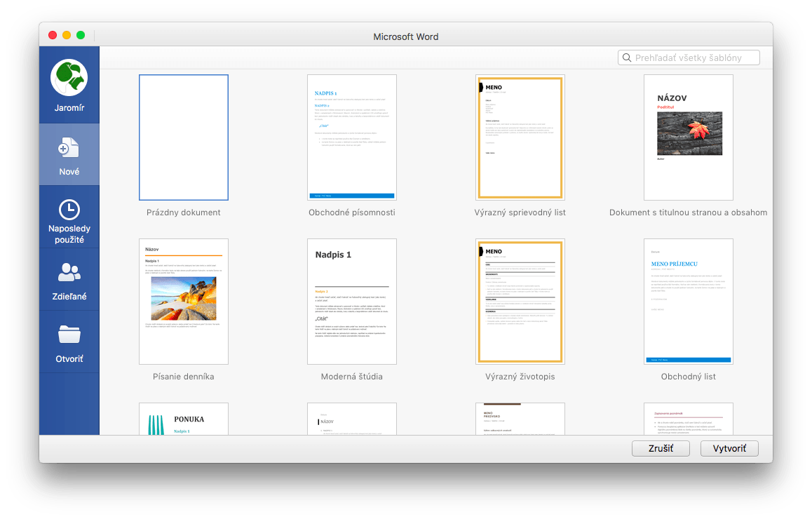Screen dimensions: 812x519
Task: Close the window with the red button
Action: point(53,35)
